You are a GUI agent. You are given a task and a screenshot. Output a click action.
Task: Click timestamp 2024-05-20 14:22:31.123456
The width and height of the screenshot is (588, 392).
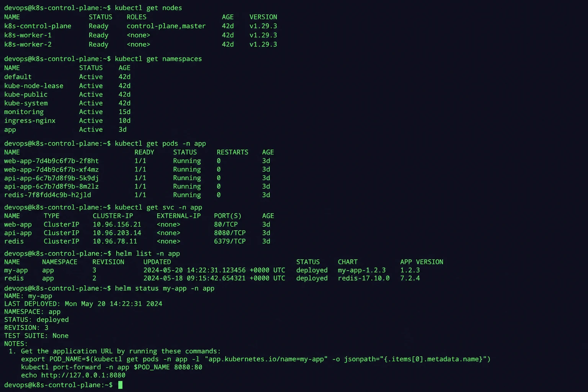pyautogui.click(x=194, y=270)
